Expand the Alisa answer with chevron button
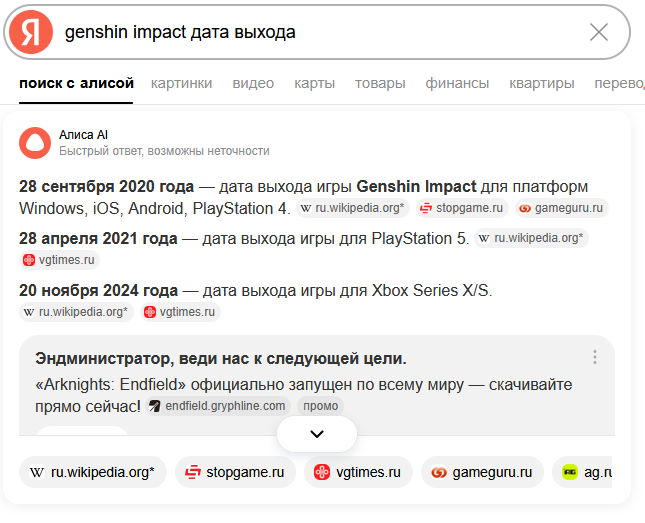This screenshot has width=645, height=523. pyautogui.click(x=317, y=434)
